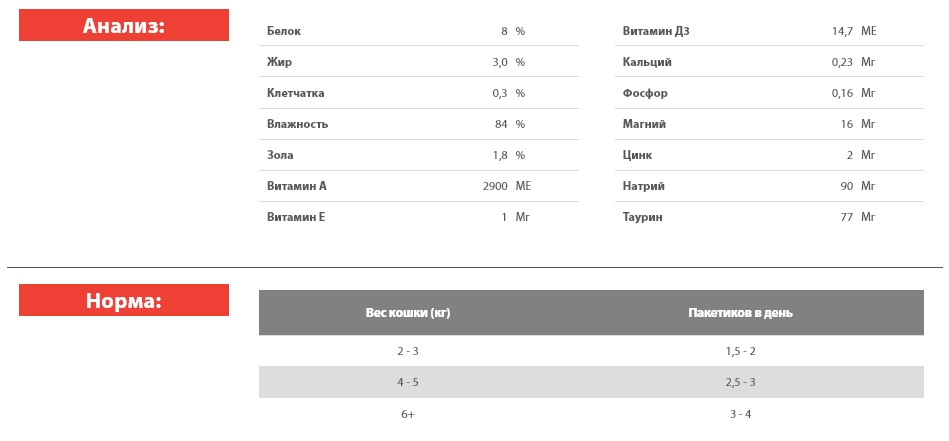Select the Зола row label
Image resolution: width=949 pixels, height=441 pixels.
[280, 155]
